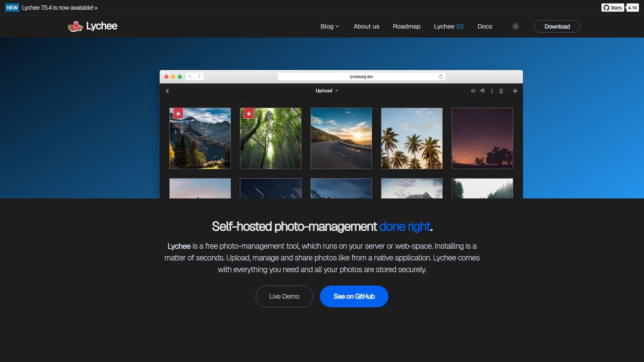Click the trash delete icon
The height and width of the screenshot is (362, 644).
pos(501,91)
